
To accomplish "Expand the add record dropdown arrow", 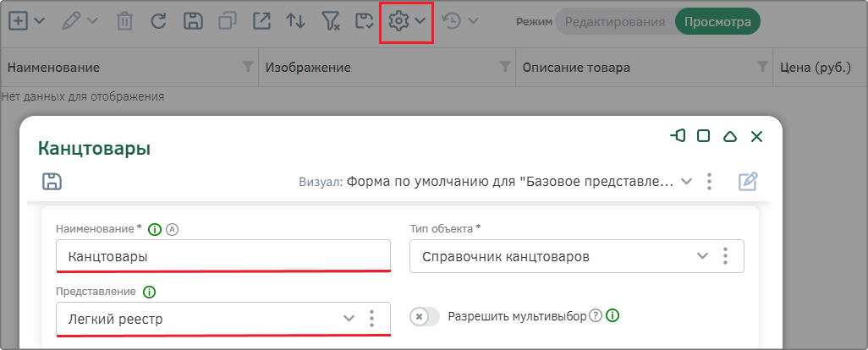I will pos(39,21).
